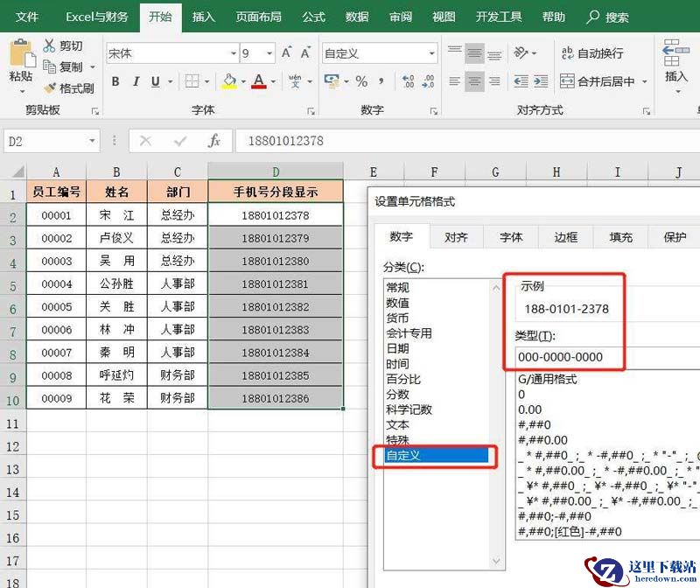Open the 宋体 font name dropdown
Screen dimensions: 700x588
coord(234,53)
